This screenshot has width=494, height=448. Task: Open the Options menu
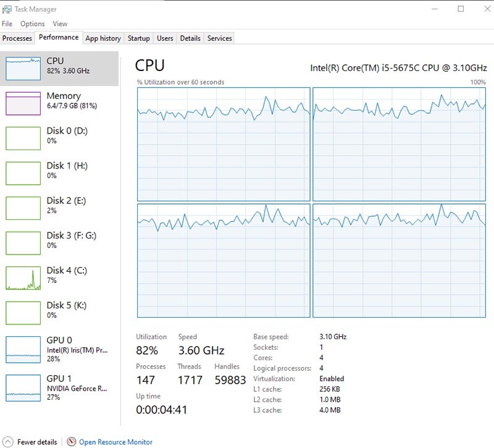coord(32,23)
